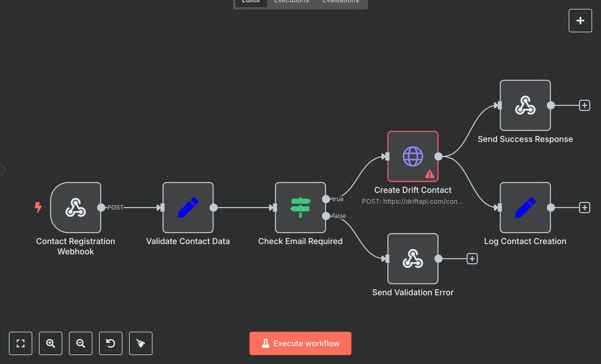
Task: Switch to the Executions tab
Action: point(291,2)
